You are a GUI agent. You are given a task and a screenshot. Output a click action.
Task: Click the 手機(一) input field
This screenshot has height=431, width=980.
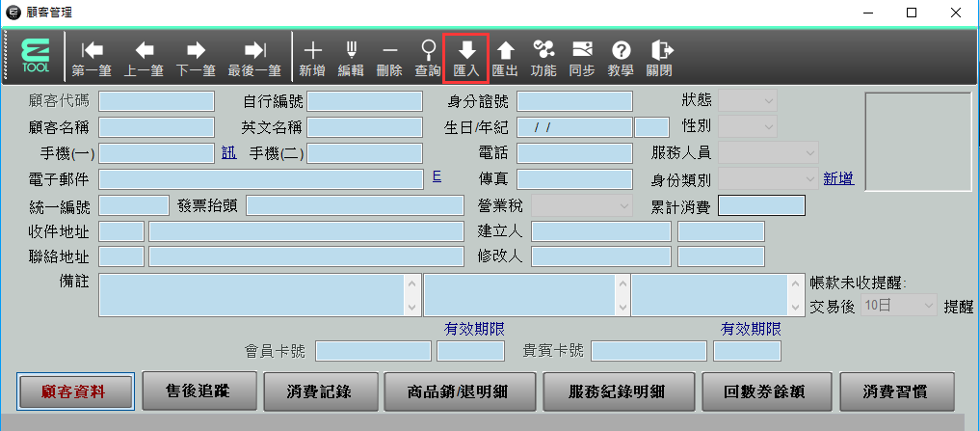(x=156, y=153)
